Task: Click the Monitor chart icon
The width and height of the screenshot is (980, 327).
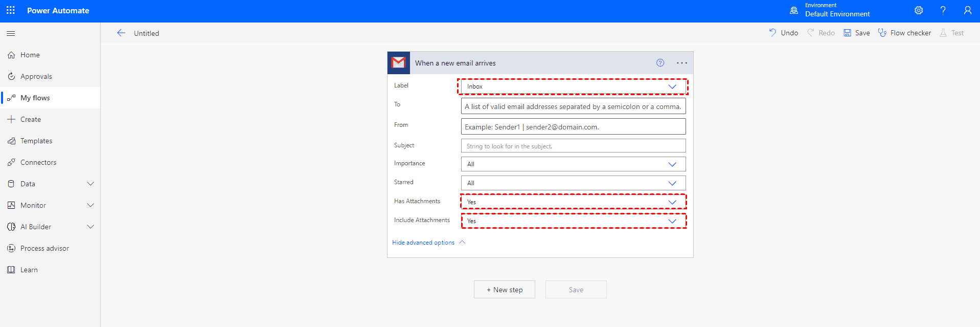Action: pos(11,205)
